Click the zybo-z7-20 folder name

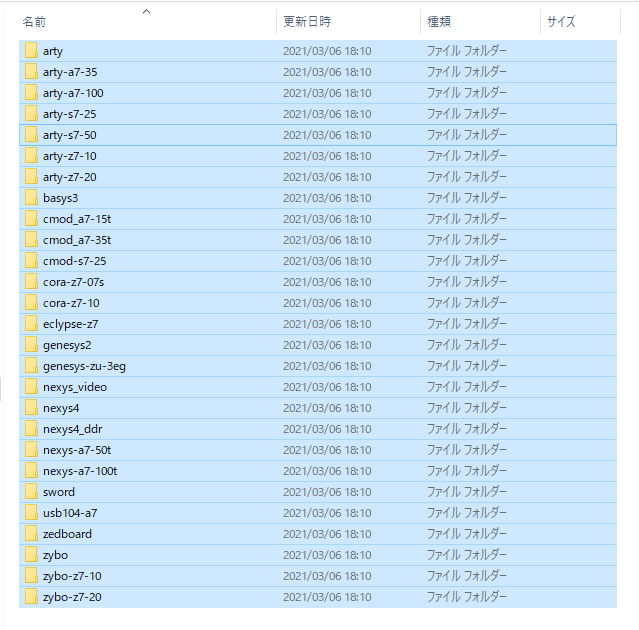click(x=72, y=597)
